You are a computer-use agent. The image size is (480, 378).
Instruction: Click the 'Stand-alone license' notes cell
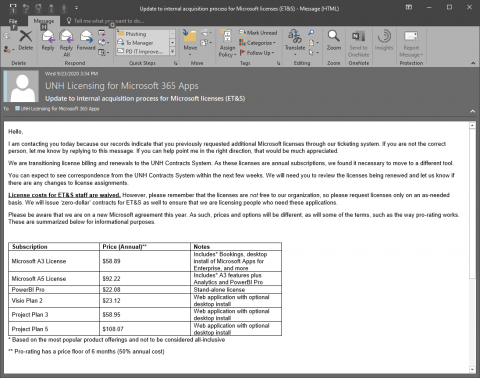pos(236,289)
